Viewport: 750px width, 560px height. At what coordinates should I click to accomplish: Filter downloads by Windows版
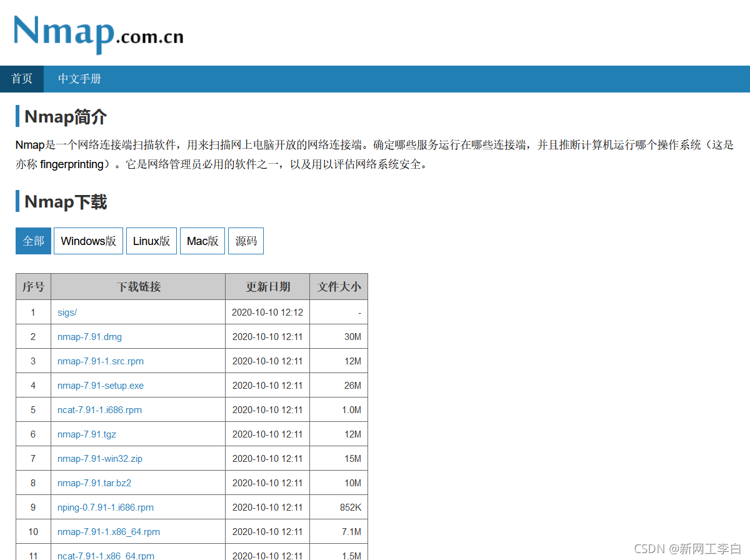[x=88, y=241]
